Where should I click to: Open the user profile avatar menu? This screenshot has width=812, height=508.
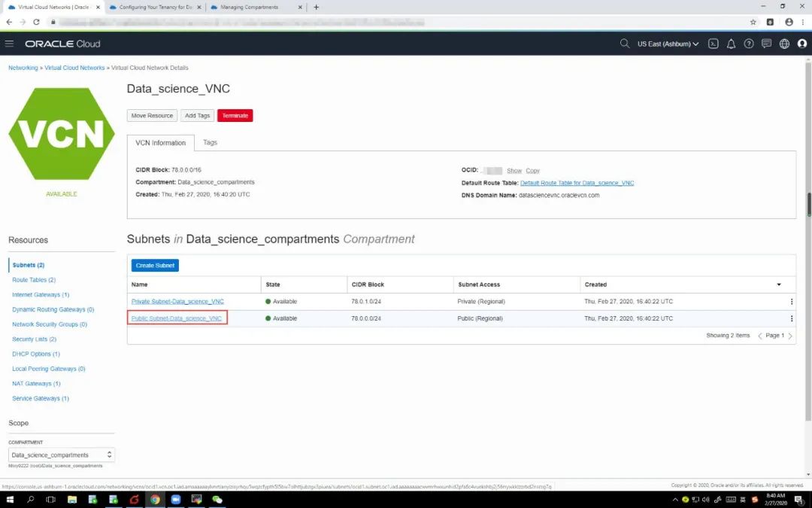[x=801, y=44]
